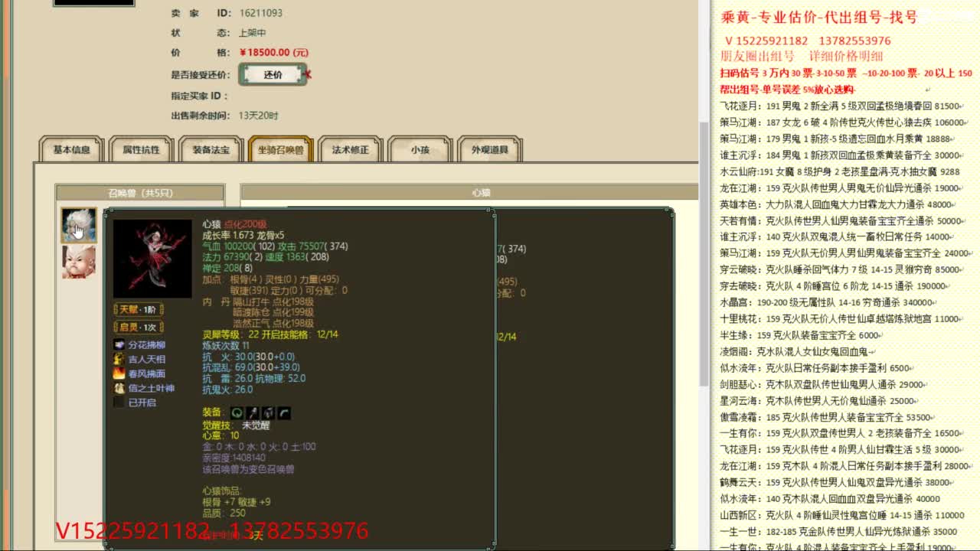Viewport: 980px width, 551px height.
Task: Select the baby-faced summon thumbnail
Action: click(79, 262)
